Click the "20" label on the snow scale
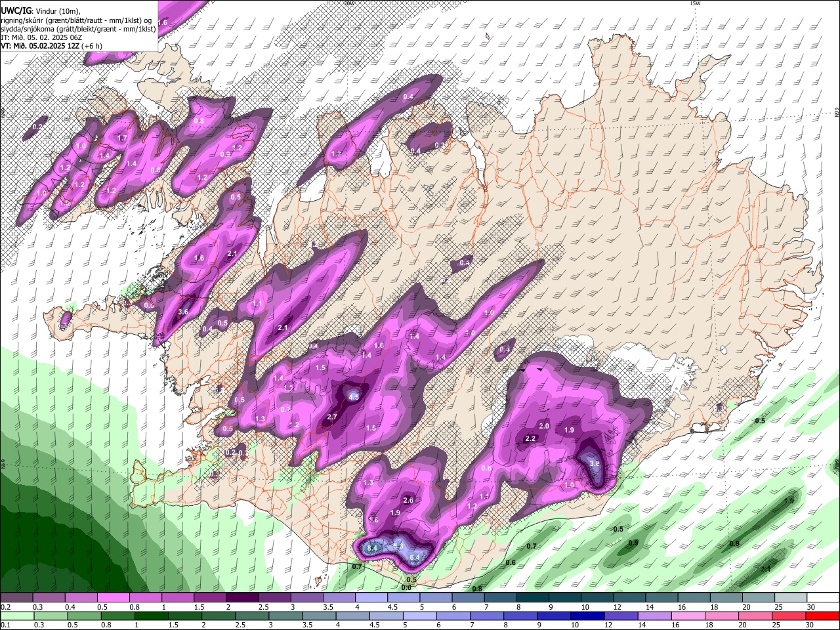Screen dimensions: 840x630 (746, 607)
